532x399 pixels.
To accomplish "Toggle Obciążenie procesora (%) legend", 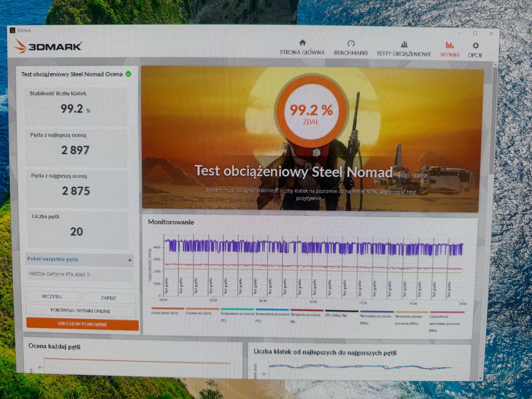I will click(306, 316).
